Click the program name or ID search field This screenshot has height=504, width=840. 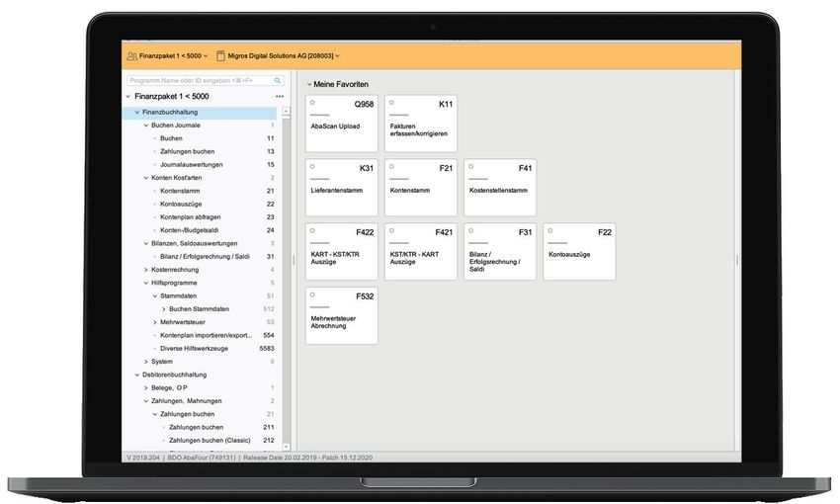coord(198,80)
